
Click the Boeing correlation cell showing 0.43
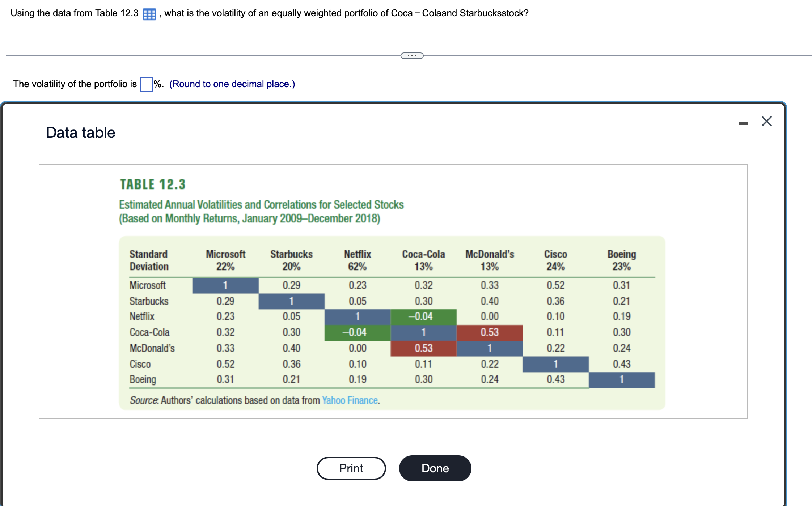pos(555,379)
